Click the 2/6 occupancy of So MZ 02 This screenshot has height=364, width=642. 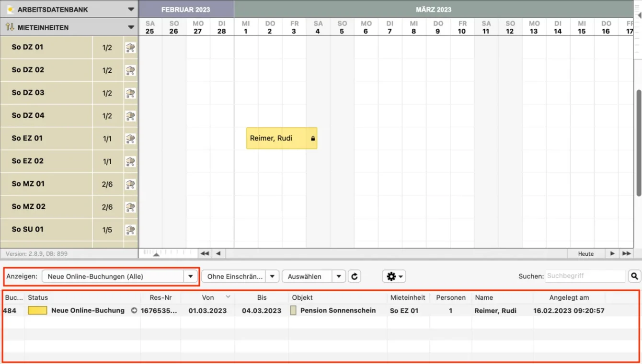click(107, 207)
